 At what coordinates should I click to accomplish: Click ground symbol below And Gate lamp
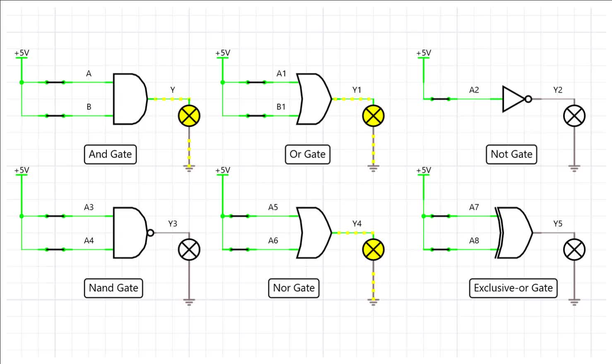(189, 168)
